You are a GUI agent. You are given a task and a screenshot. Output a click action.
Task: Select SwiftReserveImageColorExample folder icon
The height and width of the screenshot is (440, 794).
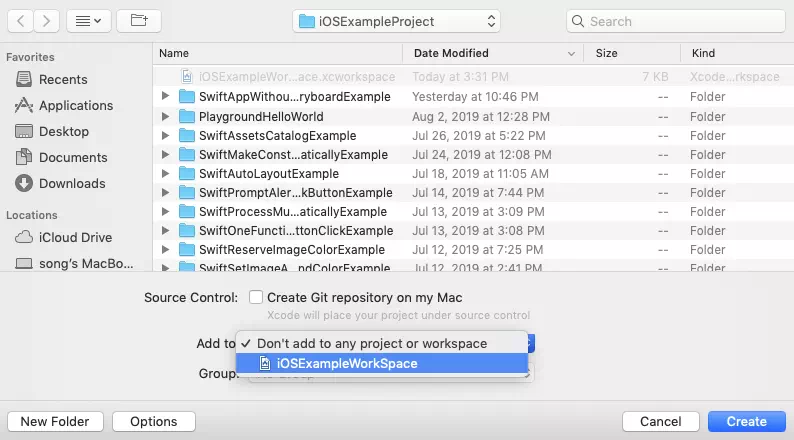click(x=187, y=250)
